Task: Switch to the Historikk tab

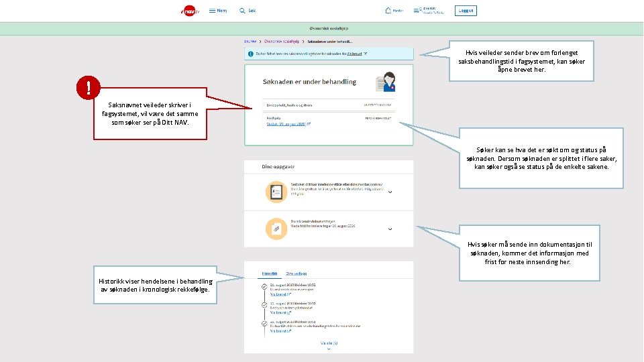Action: (x=270, y=274)
